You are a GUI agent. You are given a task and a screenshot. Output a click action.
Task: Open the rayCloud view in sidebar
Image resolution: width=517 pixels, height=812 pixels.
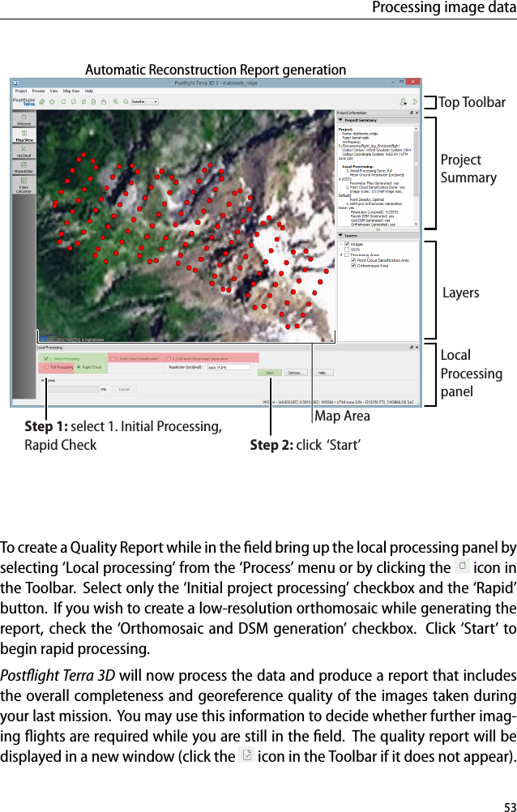click(x=23, y=151)
